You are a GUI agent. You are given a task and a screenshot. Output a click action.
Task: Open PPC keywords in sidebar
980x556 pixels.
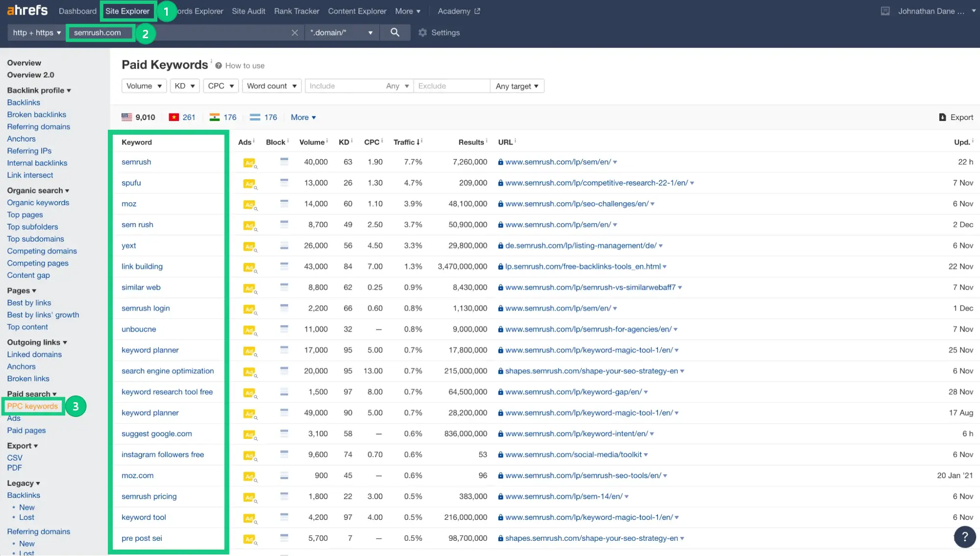click(x=32, y=407)
